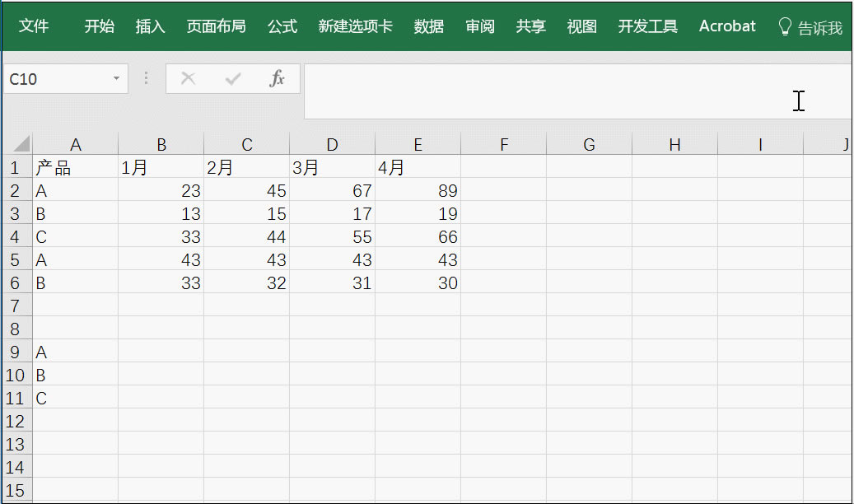Image resolution: width=854 pixels, height=504 pixels.
Task: Select cell with value 23
Action: coord(161,190)
